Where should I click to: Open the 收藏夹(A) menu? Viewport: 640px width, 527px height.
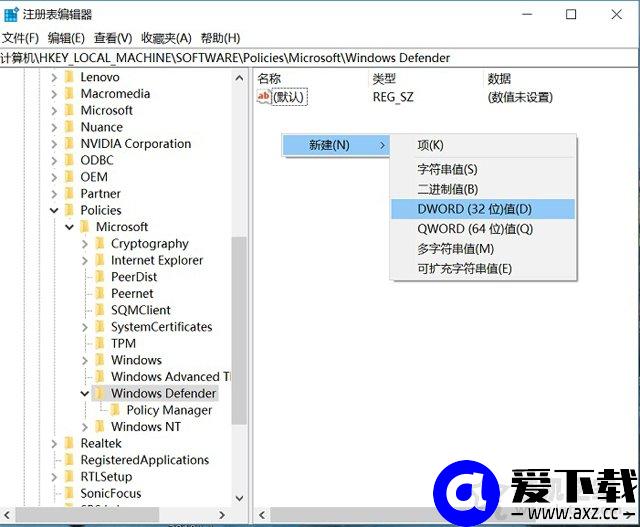pyautogui.click(x=166, y=38)
